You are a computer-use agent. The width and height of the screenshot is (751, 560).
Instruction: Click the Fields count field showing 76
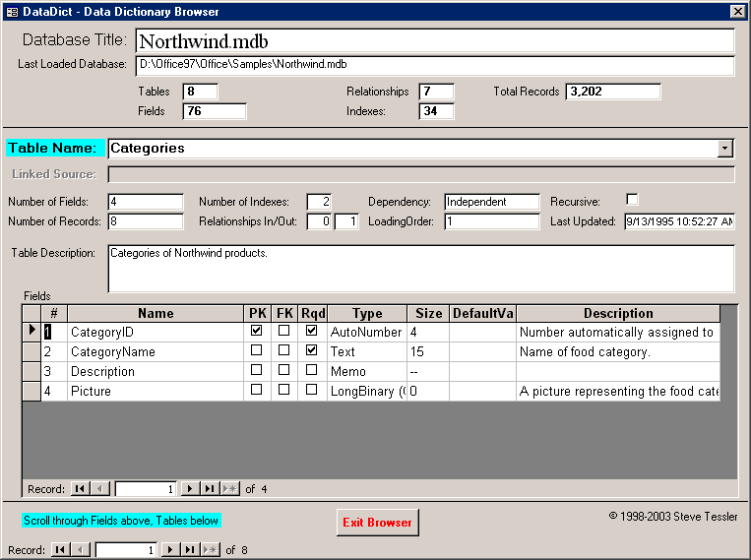pyautogui.click(x=215, y=111)
